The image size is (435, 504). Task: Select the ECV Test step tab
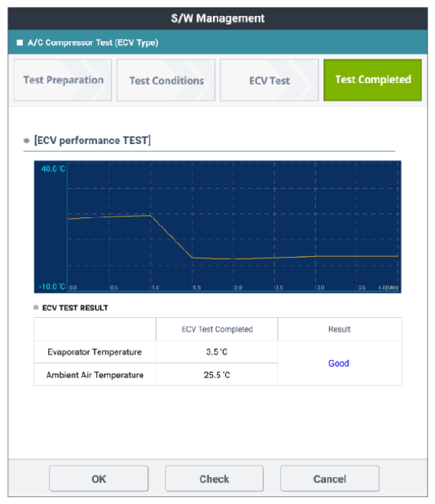click(x=269, y=80)
